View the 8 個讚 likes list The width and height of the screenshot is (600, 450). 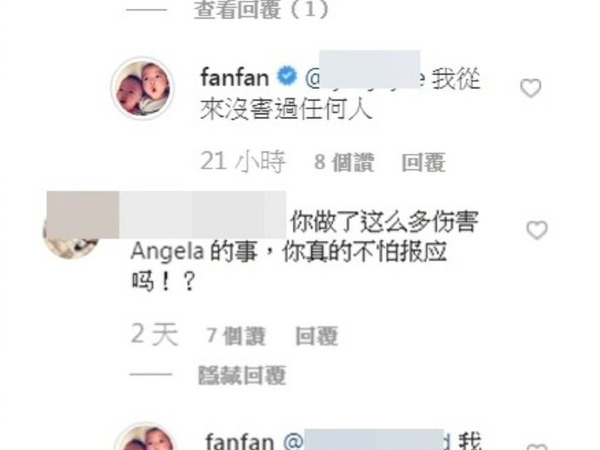click(x=344, y=162)
